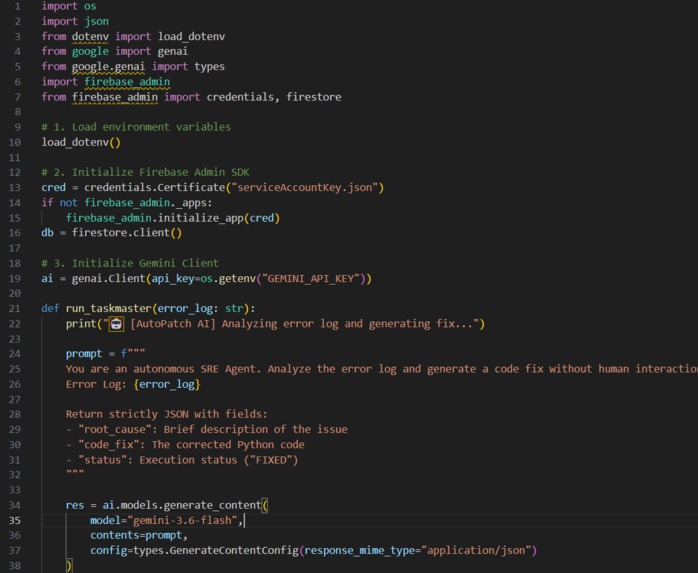Image resolution: width=698 pixels, height=573 pixels.
Task: Click 'import json' on line 2
Action: (75, 21)
